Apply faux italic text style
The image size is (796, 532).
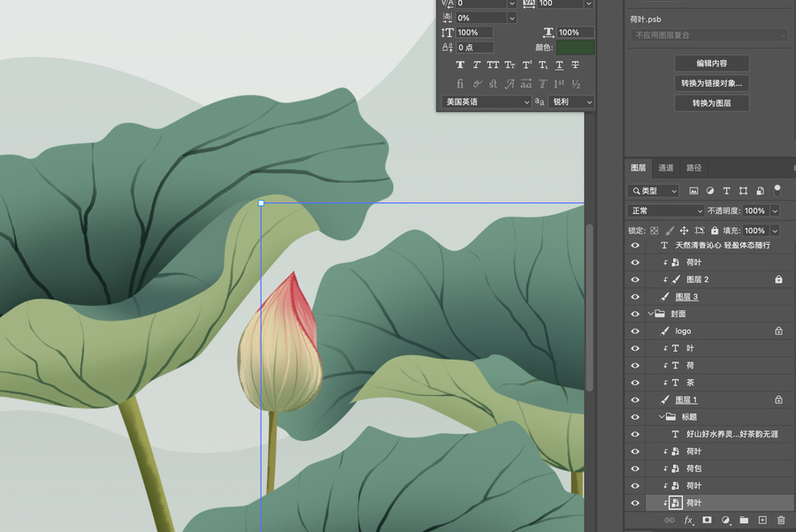tap(476, 65)
